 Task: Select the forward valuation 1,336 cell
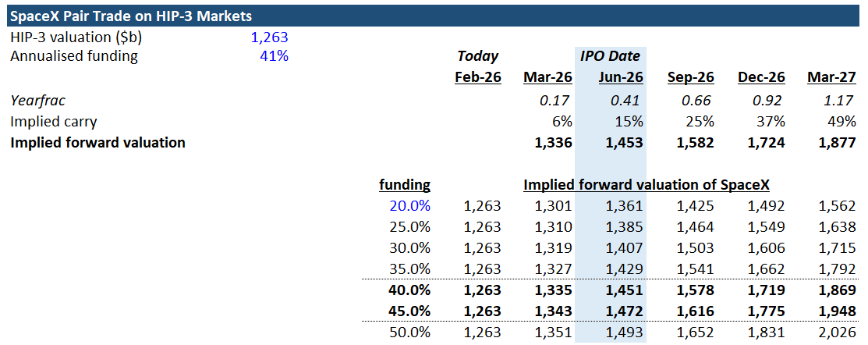(554, 143)
